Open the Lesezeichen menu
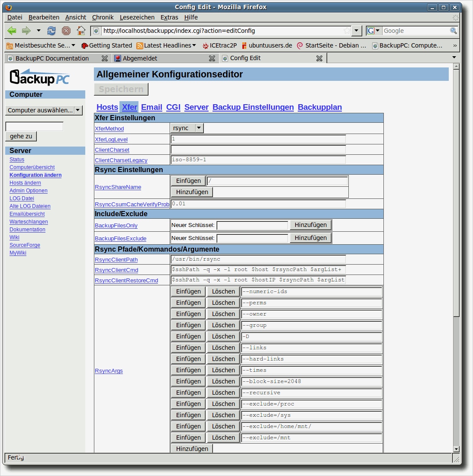Screen dimensions: 473x476 click(x=137, y=17)
